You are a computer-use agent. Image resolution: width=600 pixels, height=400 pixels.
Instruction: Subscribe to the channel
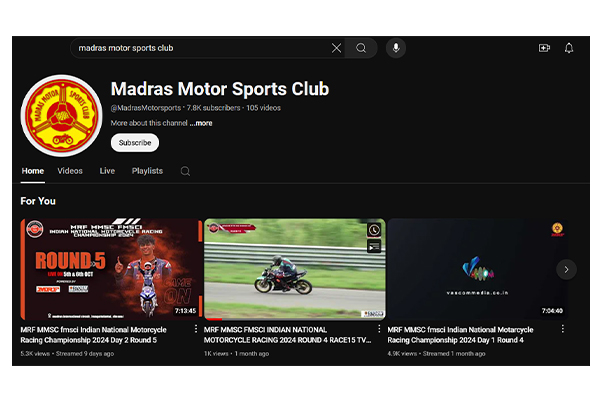[135, 143]
